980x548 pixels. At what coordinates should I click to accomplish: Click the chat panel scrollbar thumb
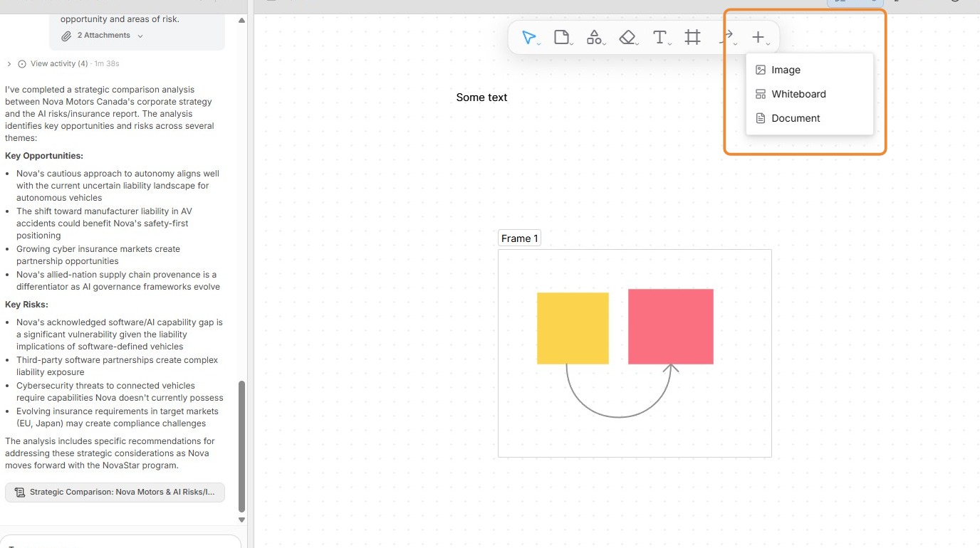tap(241, 446)
